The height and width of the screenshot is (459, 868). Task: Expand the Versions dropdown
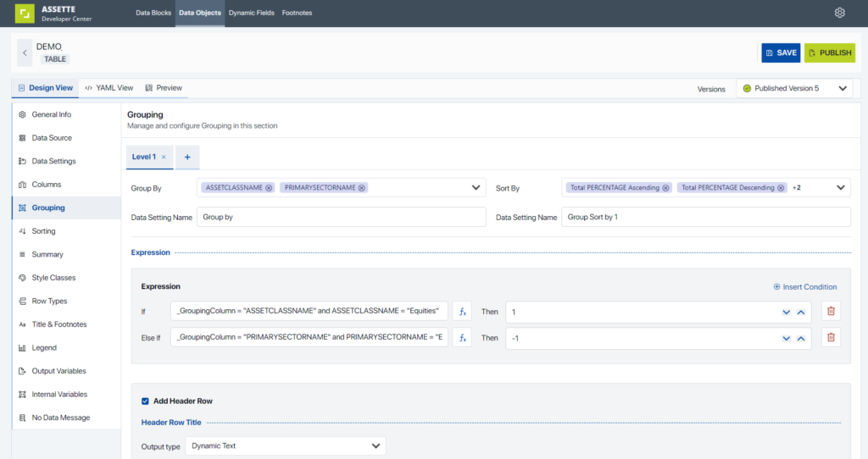[843, 88]
